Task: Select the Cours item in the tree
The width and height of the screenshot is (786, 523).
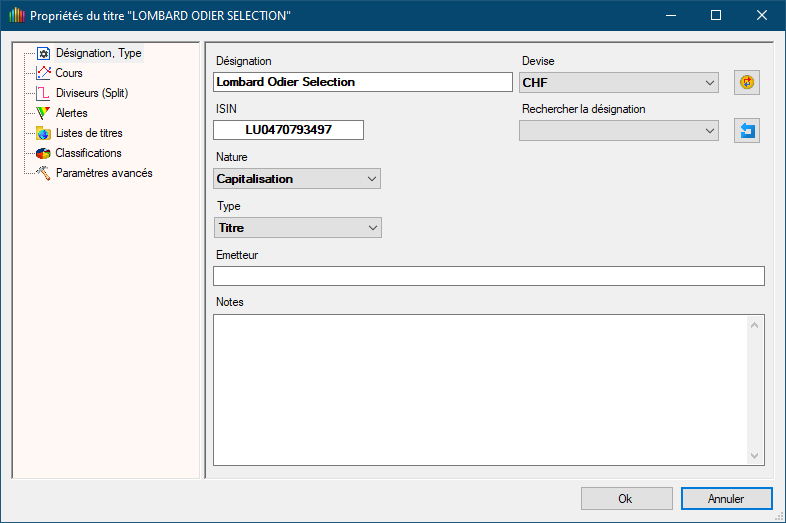Action: tap(69, 73)
